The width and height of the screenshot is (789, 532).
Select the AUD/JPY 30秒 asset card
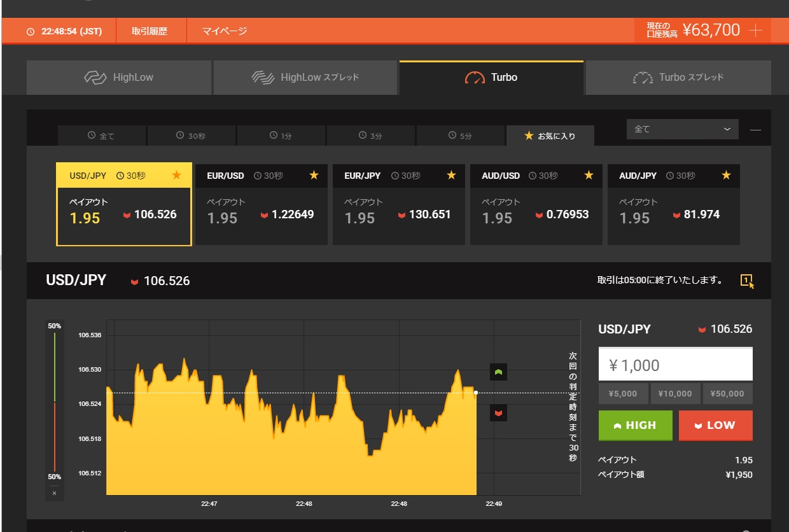point(674,204)
